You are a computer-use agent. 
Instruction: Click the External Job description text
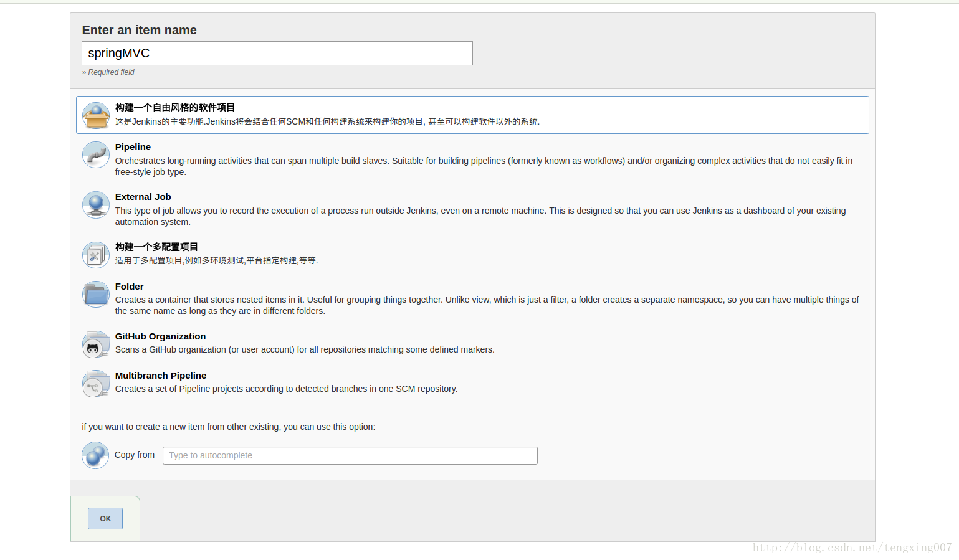[480, 216]
